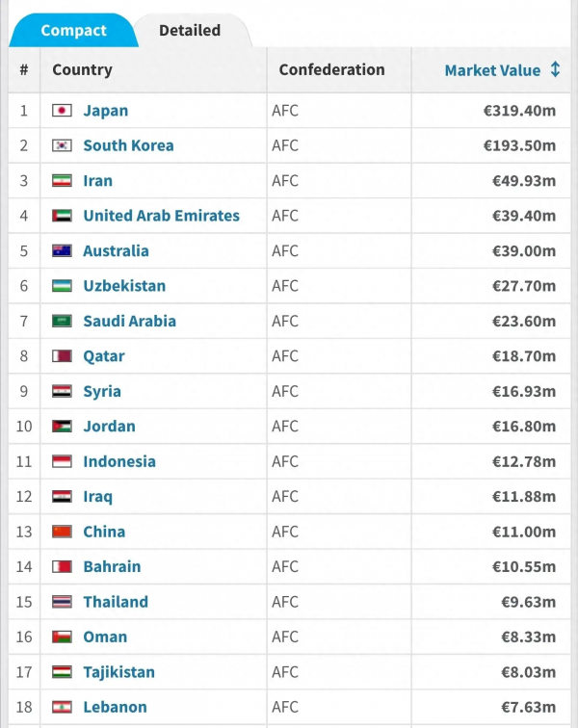
Task: Switch to the Detailed tab
Action: (190, 31)
